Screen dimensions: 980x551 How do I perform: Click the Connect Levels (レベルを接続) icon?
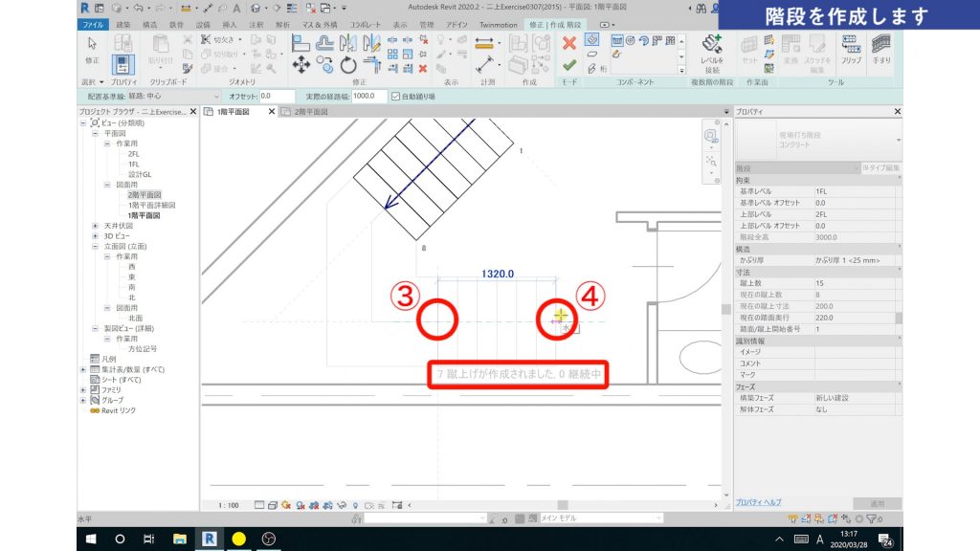click(711, 48)
